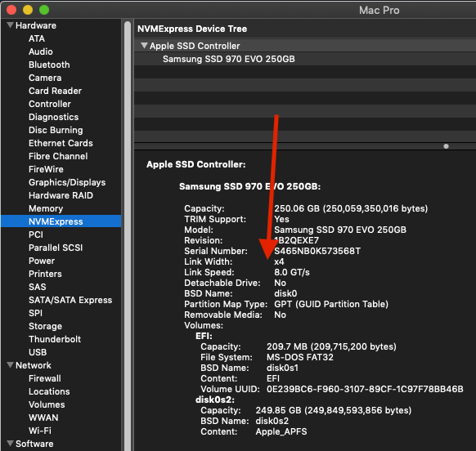The image size is (476, 451).
Task: Select SATA/SATA Express in the sidebar
Action: pyautogui.click(x=70, y=300)
